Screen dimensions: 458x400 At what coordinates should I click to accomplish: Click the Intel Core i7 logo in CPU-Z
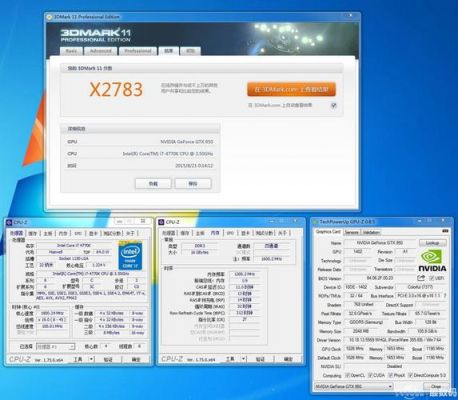pyautogui.click(x=130, y=256)
